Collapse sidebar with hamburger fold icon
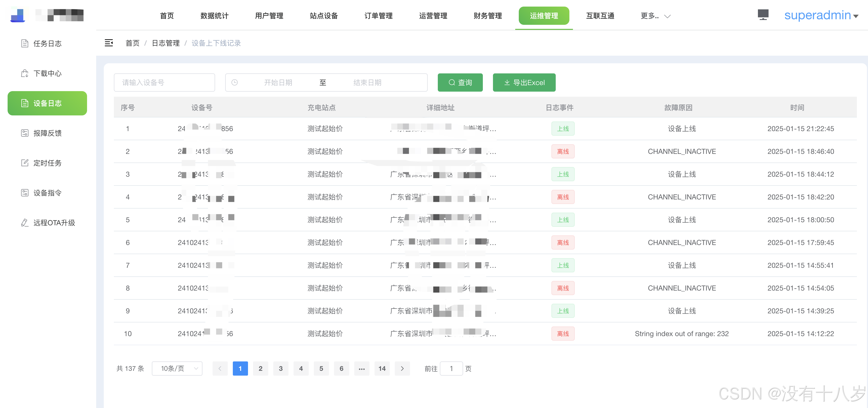Image resolution: width=868 pixels, height=408 pixels. coord(109,43)
